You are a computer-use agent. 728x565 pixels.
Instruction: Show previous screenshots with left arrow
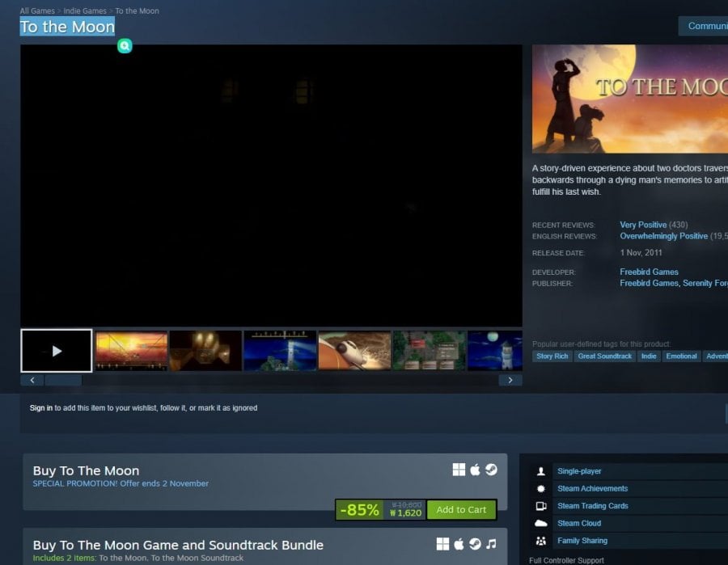[x=32, y=381]
